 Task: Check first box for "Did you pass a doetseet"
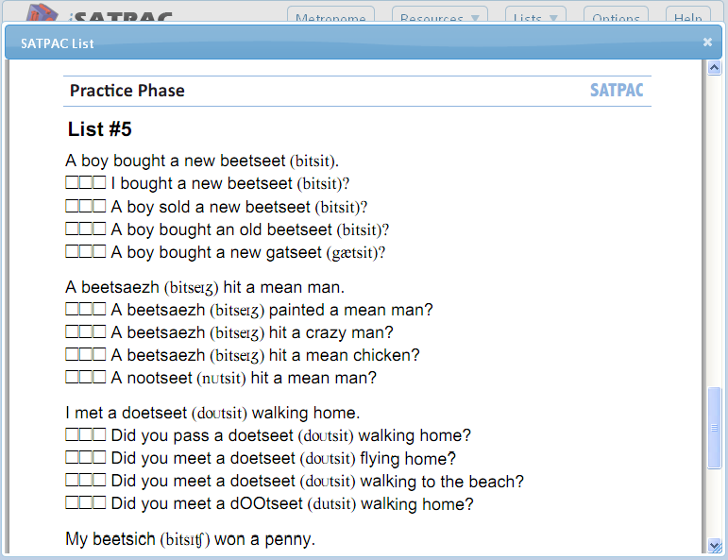coord(72,434)
